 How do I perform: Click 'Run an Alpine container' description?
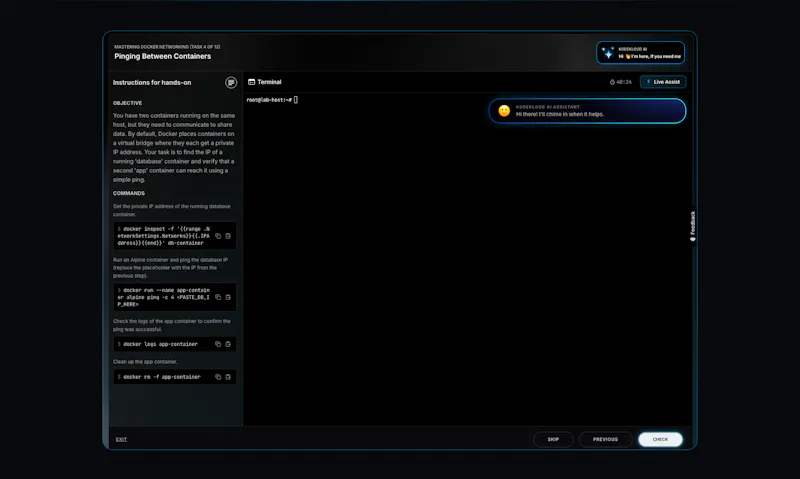click(x=170, y=268)
